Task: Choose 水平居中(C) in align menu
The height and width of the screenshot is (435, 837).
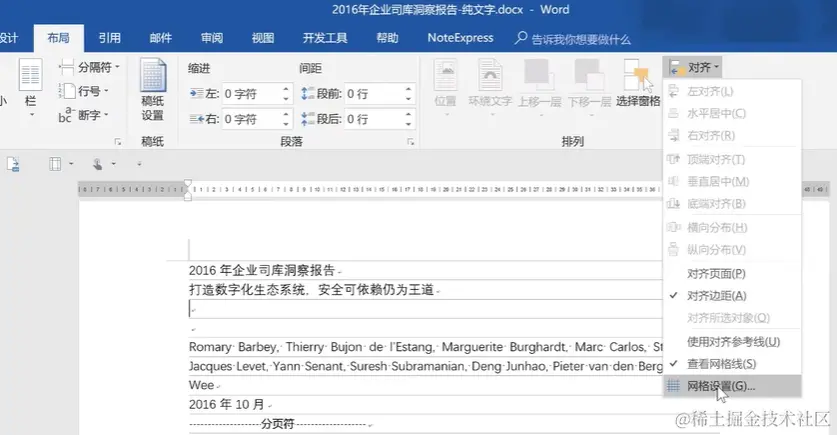Action: point(732,114)
